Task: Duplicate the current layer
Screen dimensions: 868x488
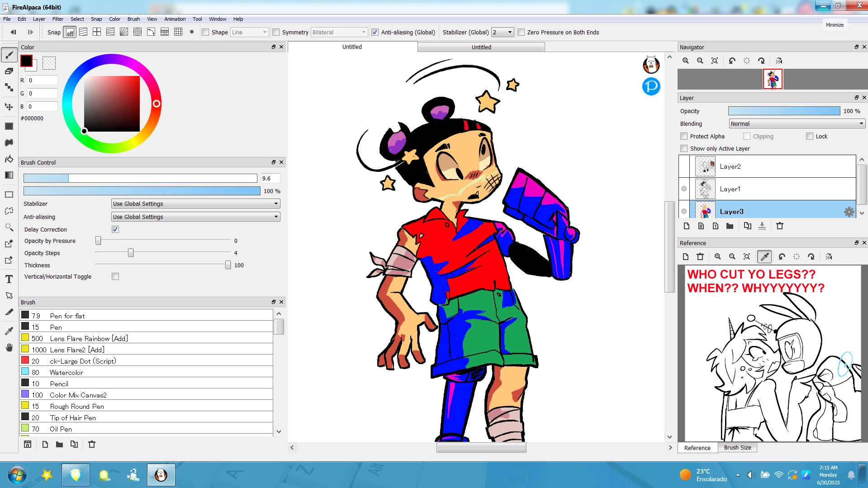Action: 748,226
